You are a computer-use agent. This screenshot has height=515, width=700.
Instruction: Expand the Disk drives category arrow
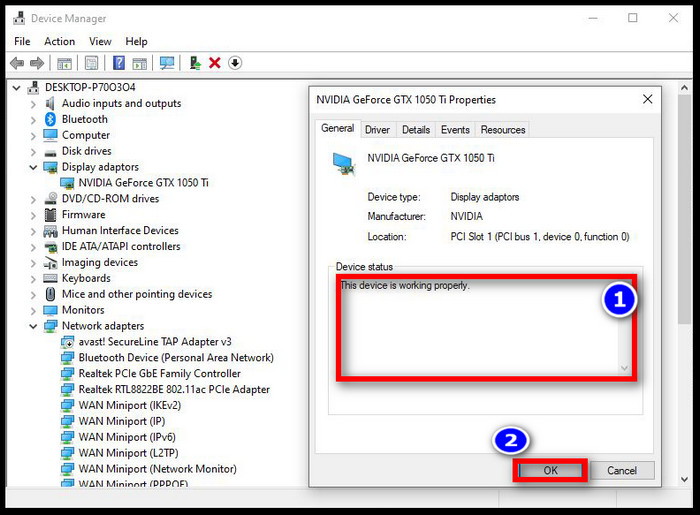(x=33, y=152)
